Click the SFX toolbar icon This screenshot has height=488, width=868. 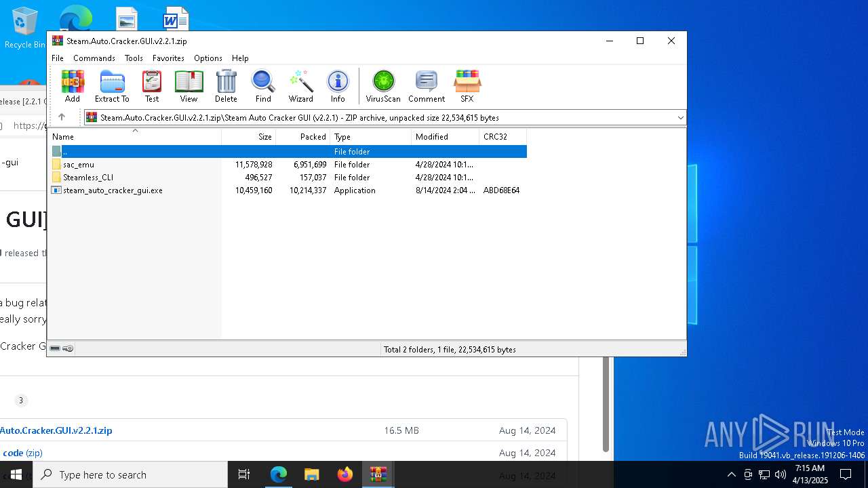click(x=467, y=86)
